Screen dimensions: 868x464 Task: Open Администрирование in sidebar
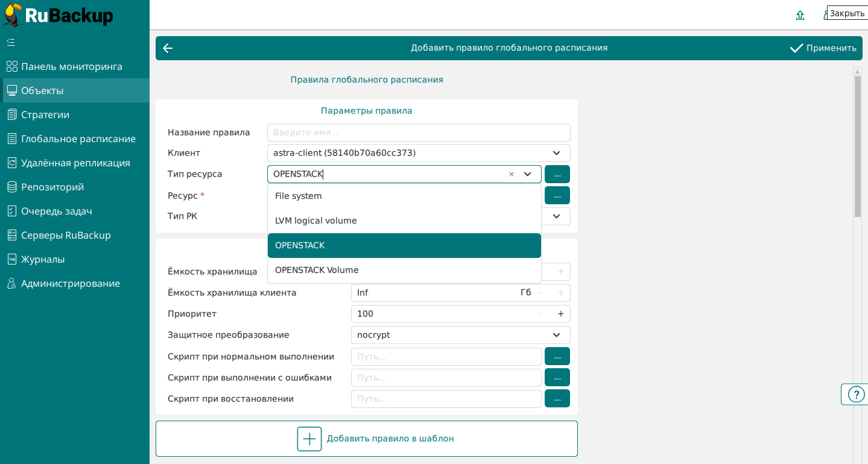point(75,283)
